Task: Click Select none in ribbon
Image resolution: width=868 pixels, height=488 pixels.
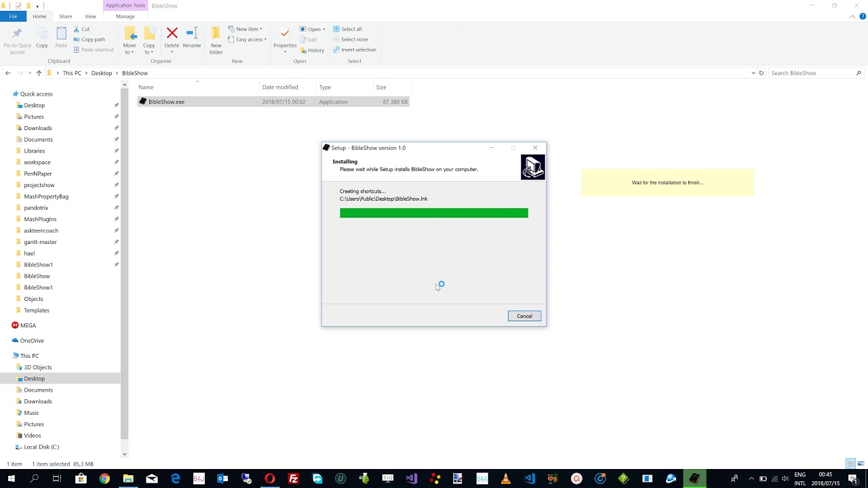Action: coord(350,39)
